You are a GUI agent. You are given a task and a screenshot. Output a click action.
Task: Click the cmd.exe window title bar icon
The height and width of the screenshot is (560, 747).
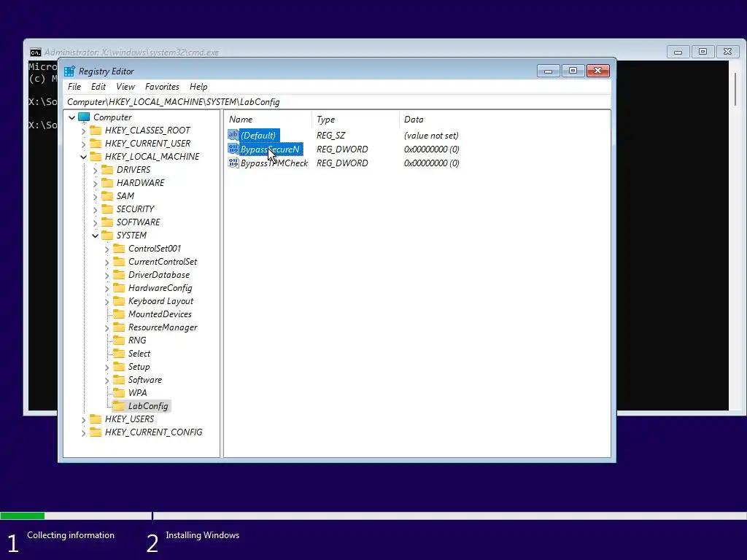pos(35,52)
